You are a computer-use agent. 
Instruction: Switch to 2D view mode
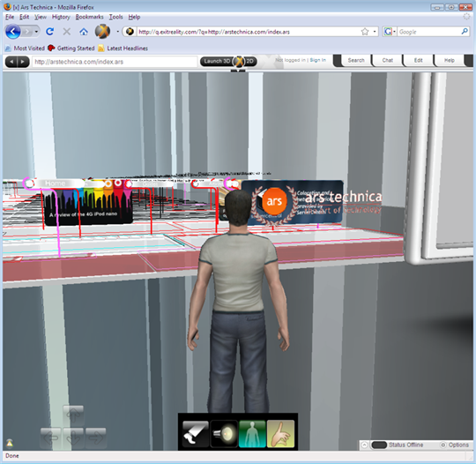pos(250,62)
